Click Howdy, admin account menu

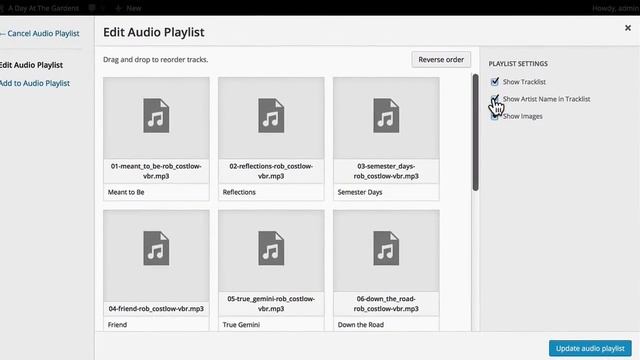click(615, 8)
